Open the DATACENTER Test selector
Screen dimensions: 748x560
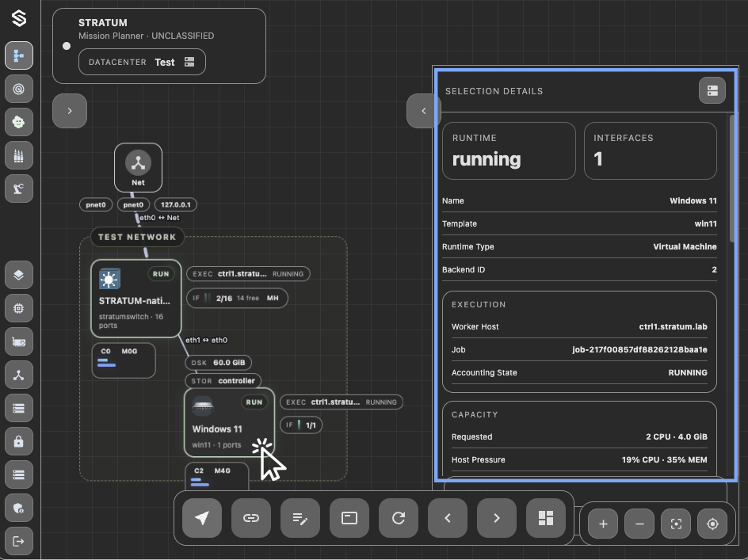pos(142,62)
